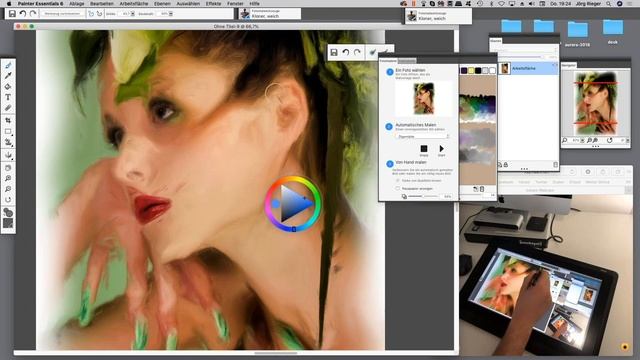Select the Crop tool
Image resolution: width=640 pixels, height=360 pixels.
(x=8, y=120)
